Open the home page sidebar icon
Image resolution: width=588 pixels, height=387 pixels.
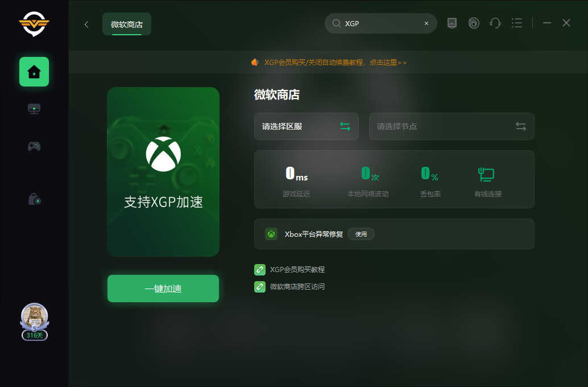point(34,72)
